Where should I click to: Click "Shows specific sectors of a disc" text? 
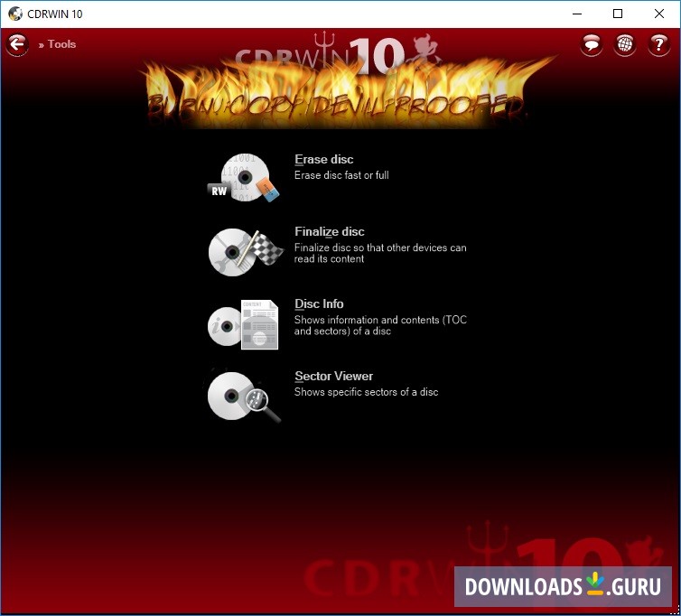(x=366, y=392)
